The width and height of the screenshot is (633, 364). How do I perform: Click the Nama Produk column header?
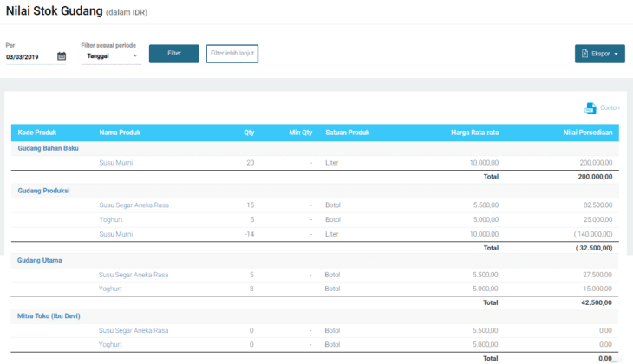point(120,133)
